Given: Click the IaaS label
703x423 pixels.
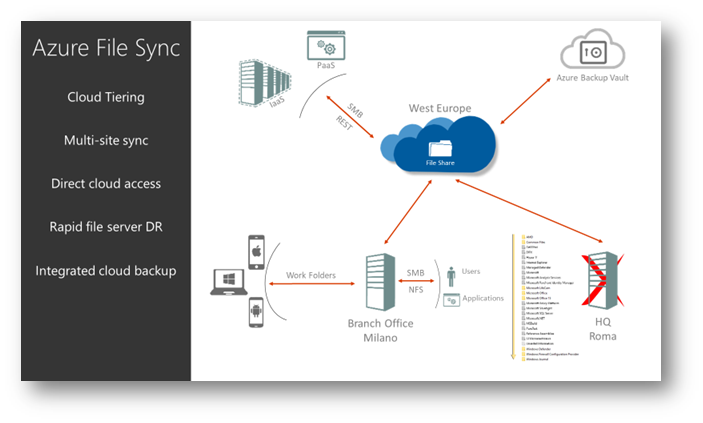Looking at the screenshot, I should pyautogui.click(x=277, y=102).
